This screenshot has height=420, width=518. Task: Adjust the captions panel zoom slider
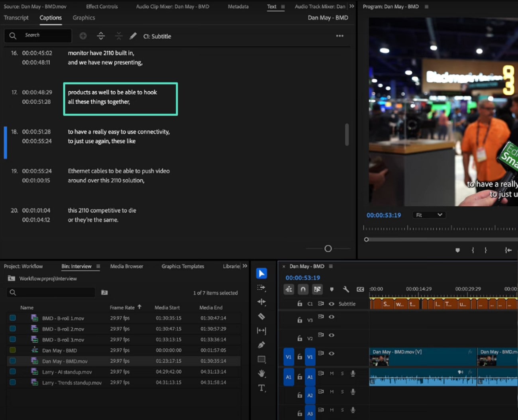tap(328, 249)
